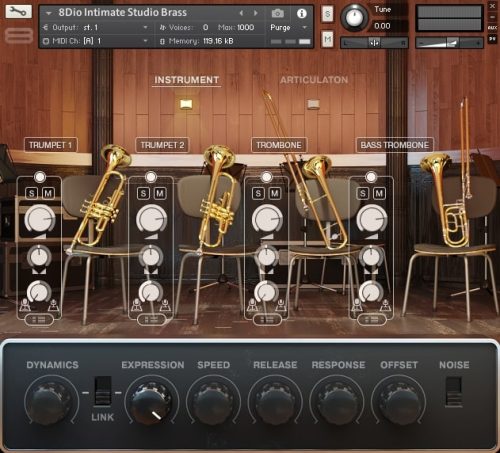Open the wrench edit-instrument icon
Viewport: 500px width, 453px height.
(x=18, y=12)
